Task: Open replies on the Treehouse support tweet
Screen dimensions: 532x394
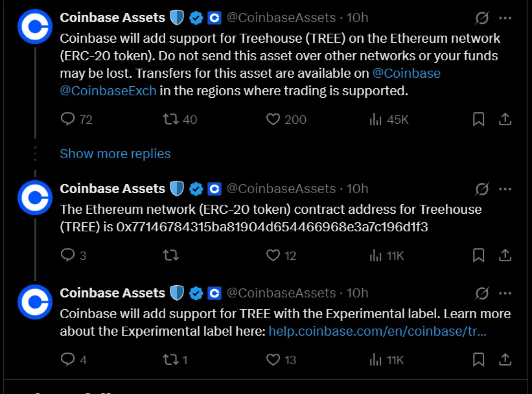Action: (67, 119)
